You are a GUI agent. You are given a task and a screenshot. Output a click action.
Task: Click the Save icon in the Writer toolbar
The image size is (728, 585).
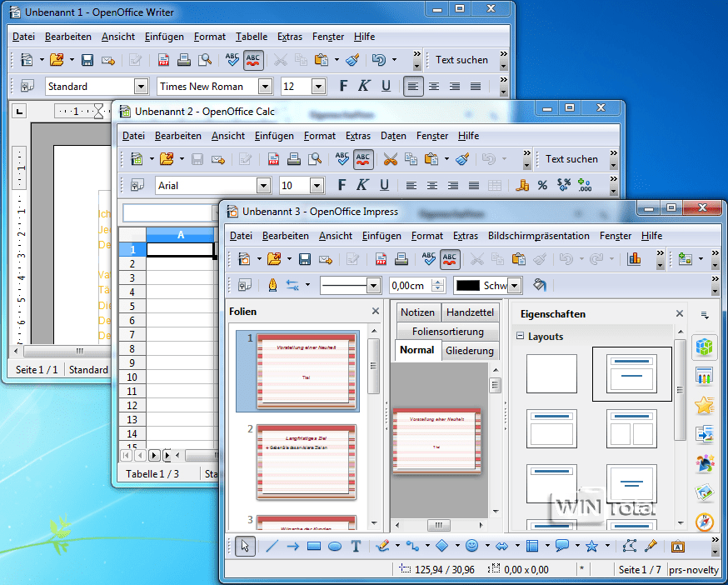pos(87,60)
